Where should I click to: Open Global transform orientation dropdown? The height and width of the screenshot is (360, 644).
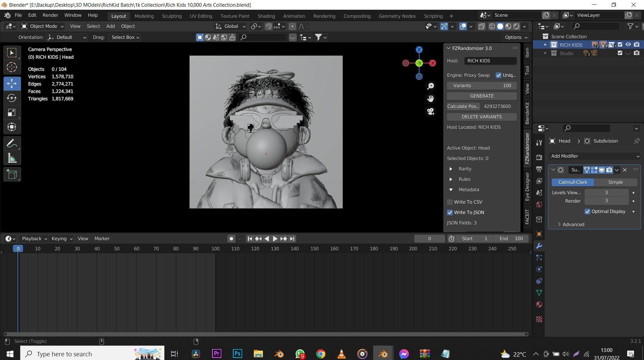click(x=230, y=26)
